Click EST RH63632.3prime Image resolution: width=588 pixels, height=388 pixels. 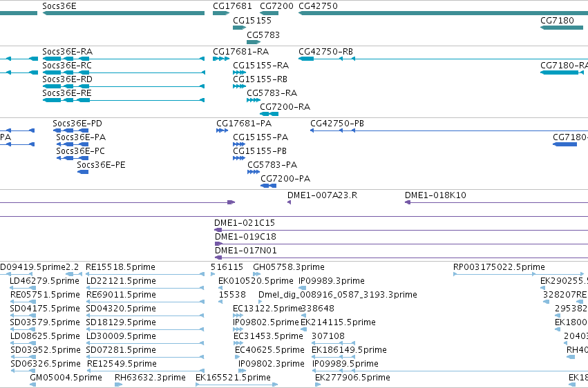pos(150,378)
